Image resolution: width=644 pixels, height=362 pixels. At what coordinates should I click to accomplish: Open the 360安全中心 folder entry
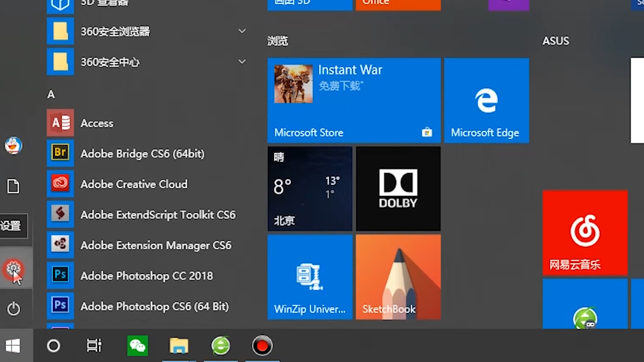click(x=148, y=62)
